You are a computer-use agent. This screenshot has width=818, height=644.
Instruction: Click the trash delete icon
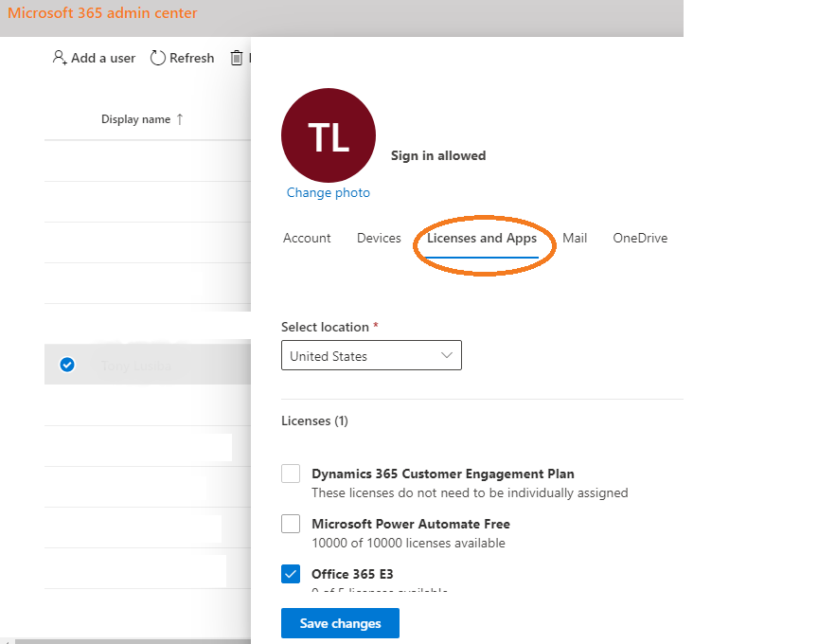pyautogui.click(x=237, y=58)
